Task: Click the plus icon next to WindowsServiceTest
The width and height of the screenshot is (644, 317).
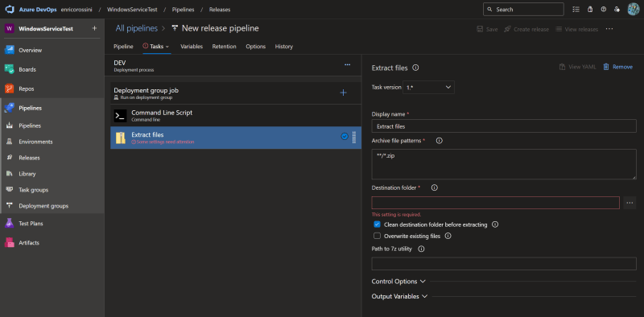Action: point(94,28)
